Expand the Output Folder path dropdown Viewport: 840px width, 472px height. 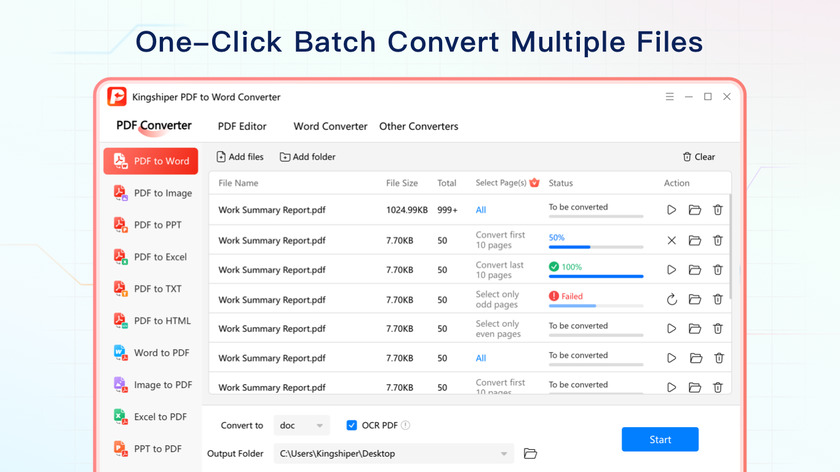[x=504, y=454]
